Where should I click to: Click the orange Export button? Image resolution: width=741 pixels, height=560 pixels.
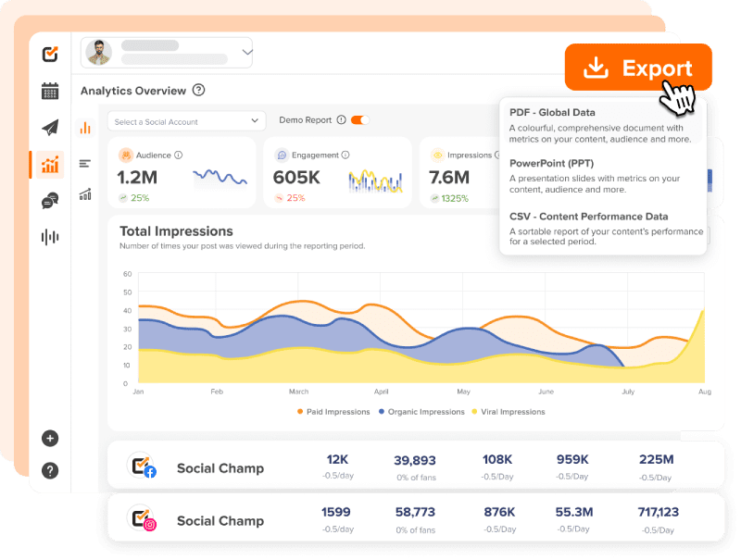point(638,68)
